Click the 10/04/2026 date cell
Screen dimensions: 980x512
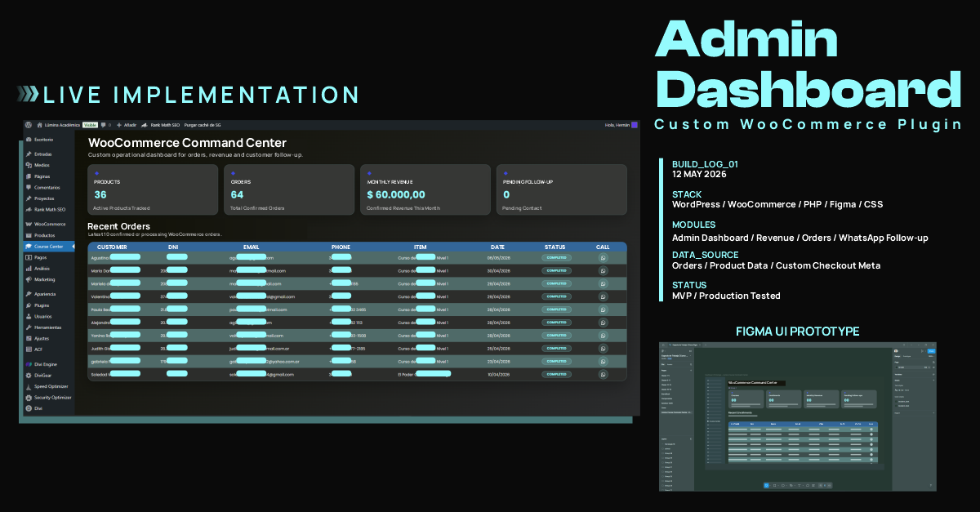click(x=497, y=375)
